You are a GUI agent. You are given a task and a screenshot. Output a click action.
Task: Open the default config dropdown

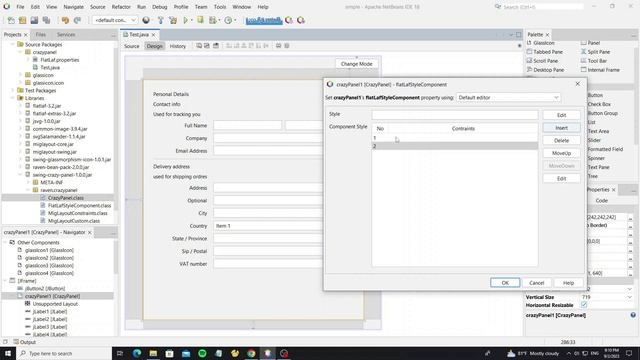[x=115, y=20]
